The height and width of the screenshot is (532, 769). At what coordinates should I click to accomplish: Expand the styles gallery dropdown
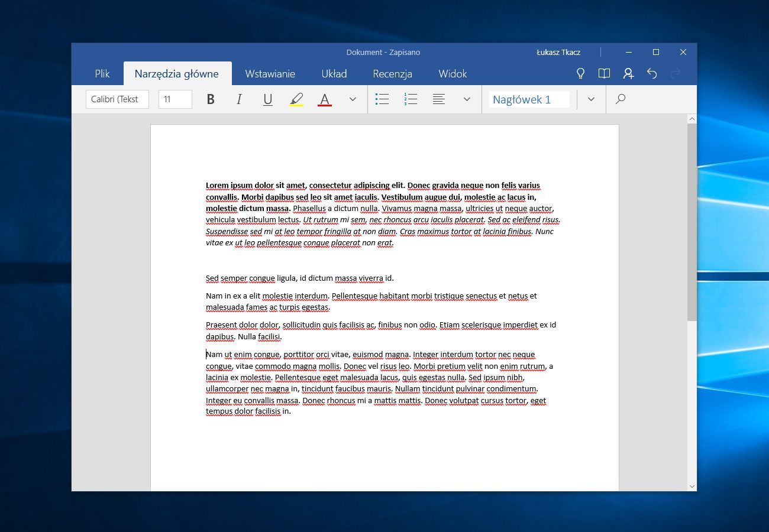(591, 99)
